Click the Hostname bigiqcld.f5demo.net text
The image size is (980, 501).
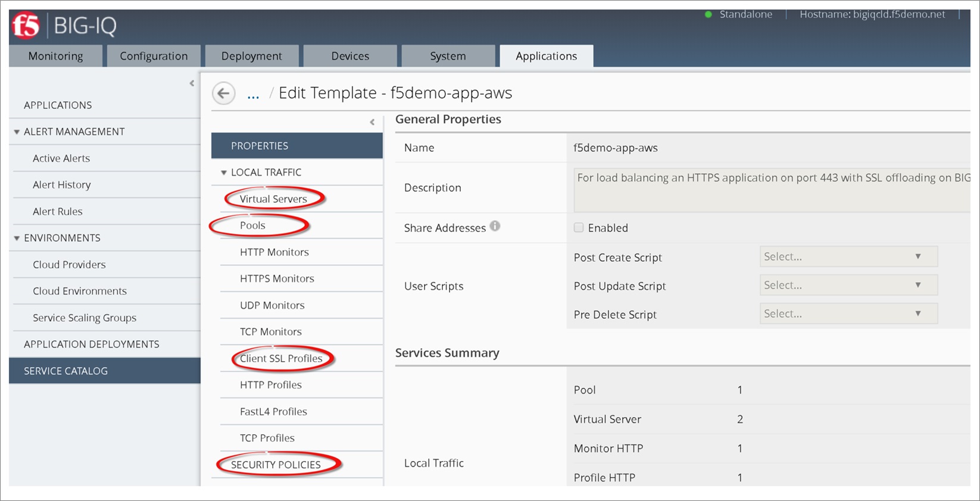pyautogui.click(x=872, y=14)
